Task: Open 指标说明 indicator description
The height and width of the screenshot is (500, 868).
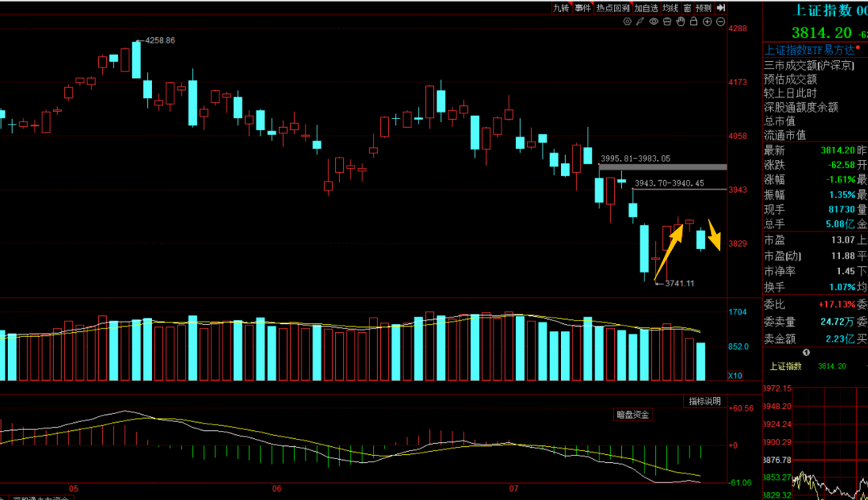Action: [704, 401]
